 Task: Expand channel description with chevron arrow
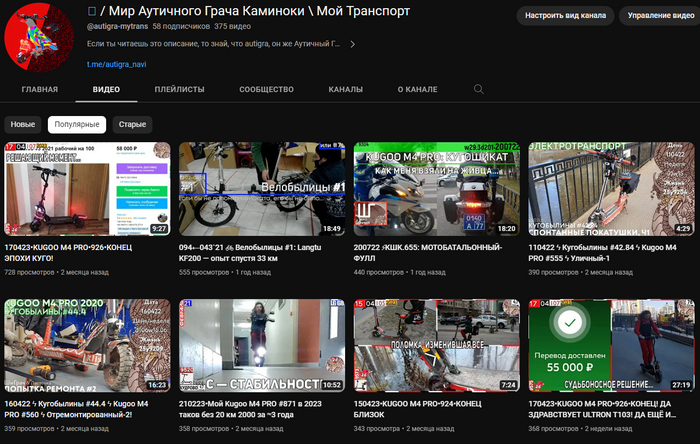[352, 44]
